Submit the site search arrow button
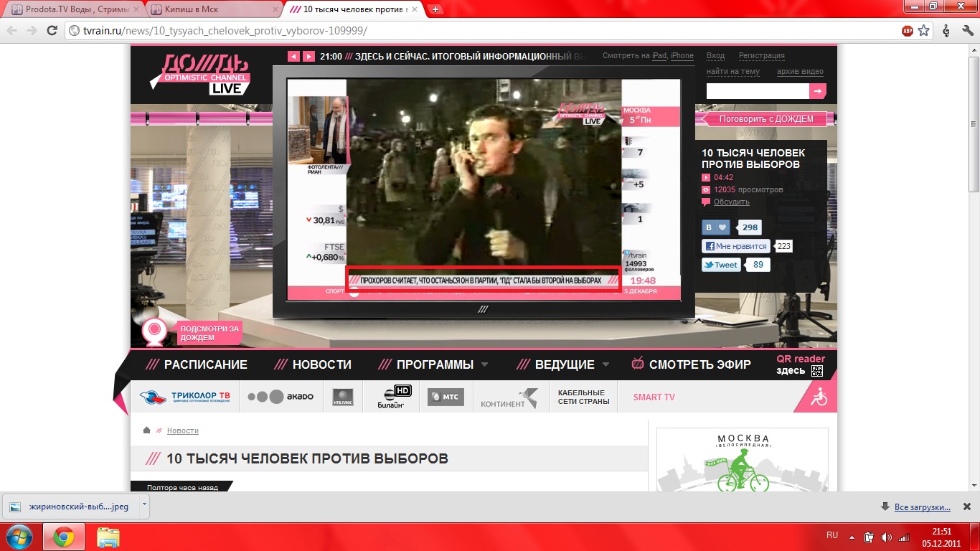This screenshot has height=551, width=980. point(818,91)
